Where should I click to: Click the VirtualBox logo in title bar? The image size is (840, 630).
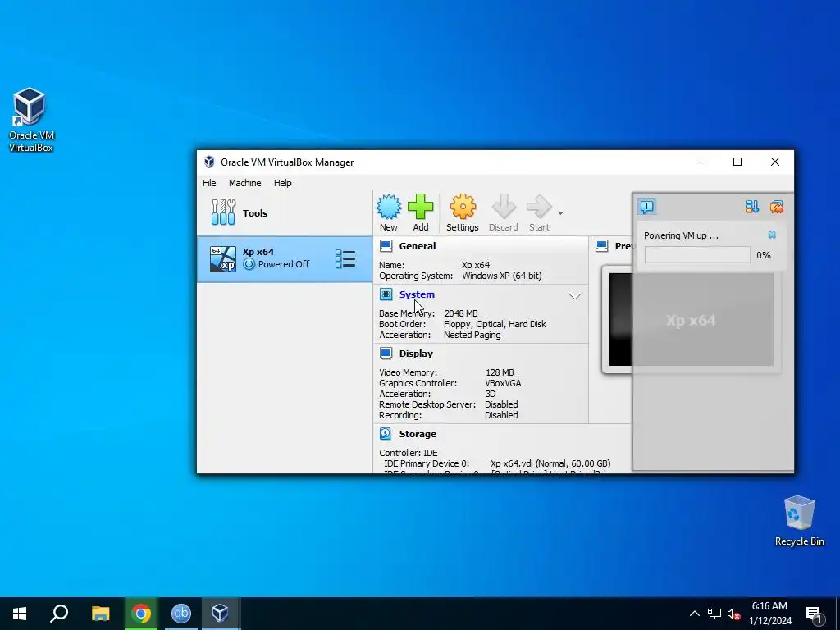[209, 162]
